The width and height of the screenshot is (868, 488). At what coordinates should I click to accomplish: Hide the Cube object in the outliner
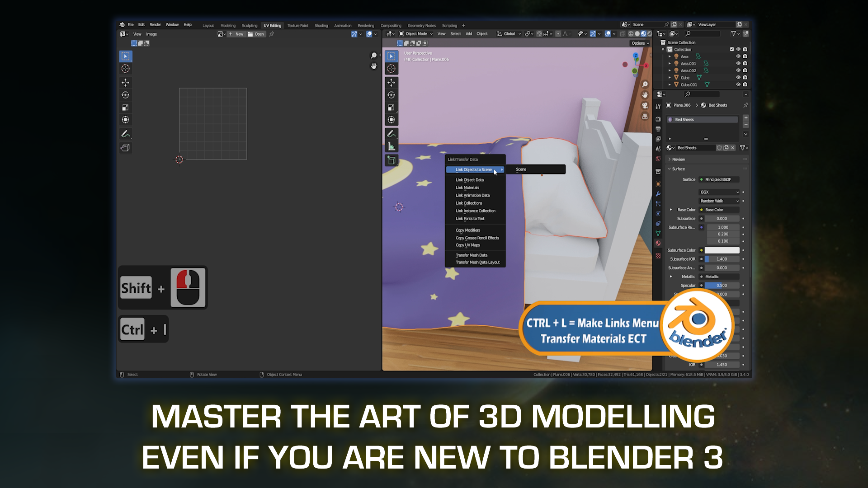[x=738, y=78]
